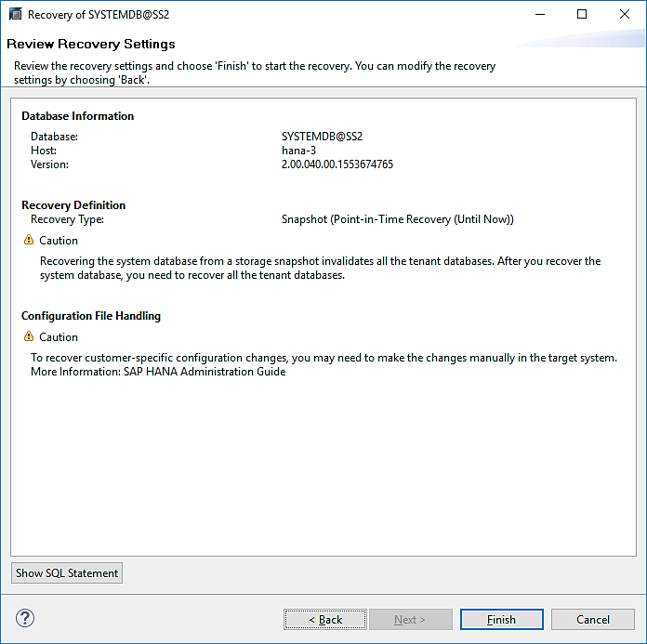Close the recovery dialog window

click(x=624, y=14)
